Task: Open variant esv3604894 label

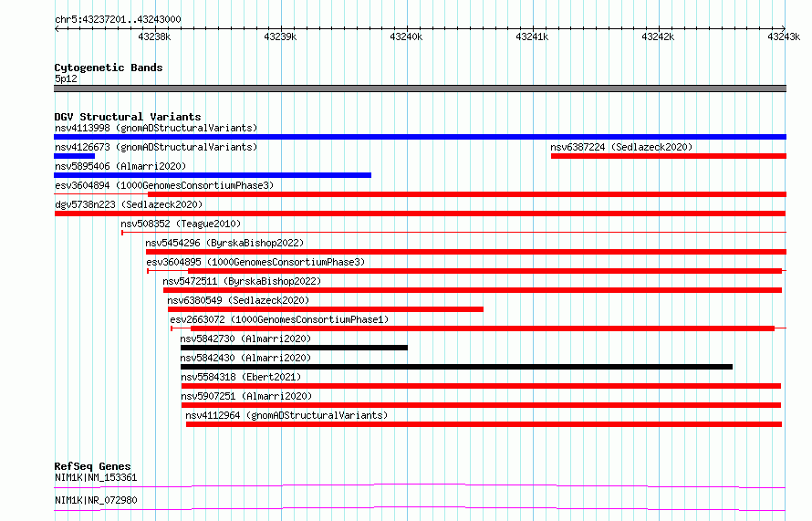Action: coord(164,185)
